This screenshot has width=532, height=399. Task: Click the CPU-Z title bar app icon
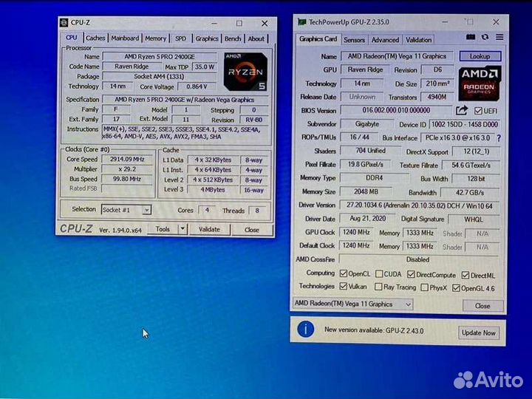64,22
